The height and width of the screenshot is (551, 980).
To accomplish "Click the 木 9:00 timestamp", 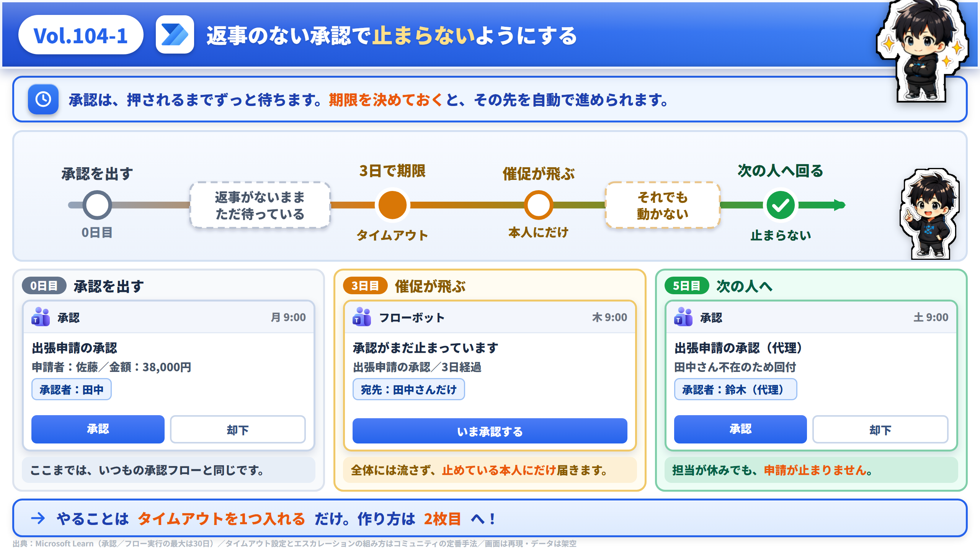I will click(609, 317).
